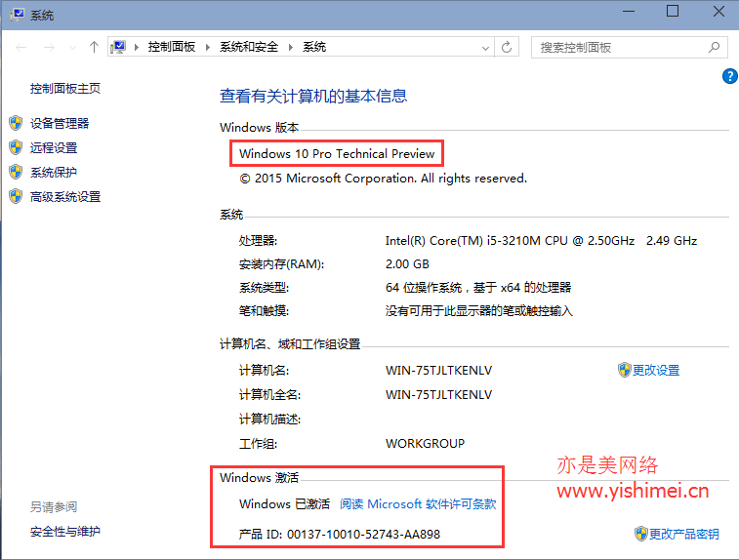Click the 64 位操作系统 system type value

click(478, 288)
